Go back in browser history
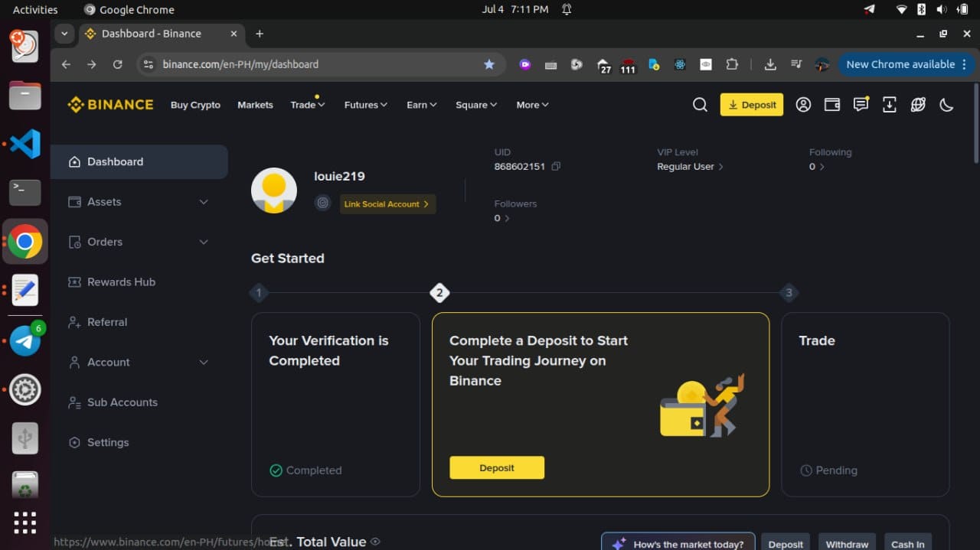 [x=66, y=64]
